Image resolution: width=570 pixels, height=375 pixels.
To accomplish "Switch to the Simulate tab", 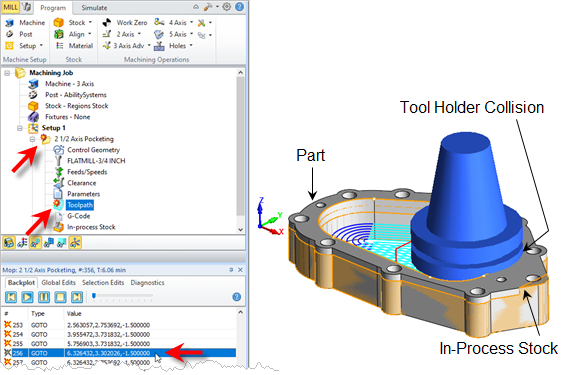I will click(94, 8).
